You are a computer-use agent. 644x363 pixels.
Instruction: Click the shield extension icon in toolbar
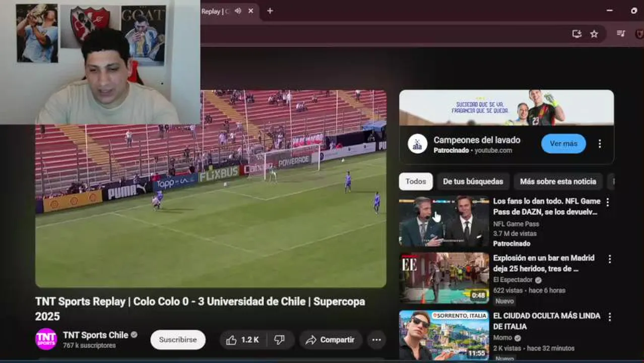pyautogui.click(x=639, y=34)
